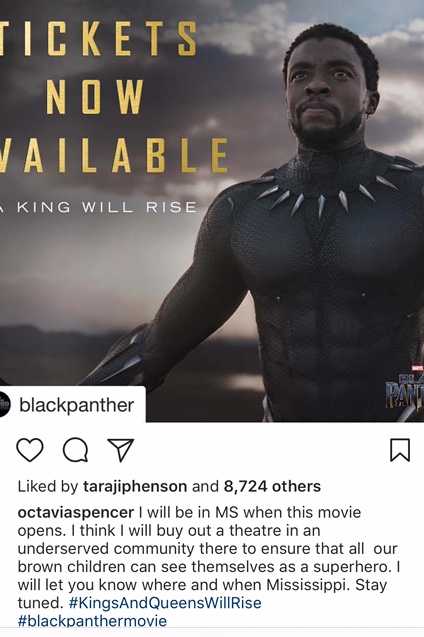Tap the Tickets Now Available headline
This screenshot has height=637, width=424.
click(x=114, y=97)
